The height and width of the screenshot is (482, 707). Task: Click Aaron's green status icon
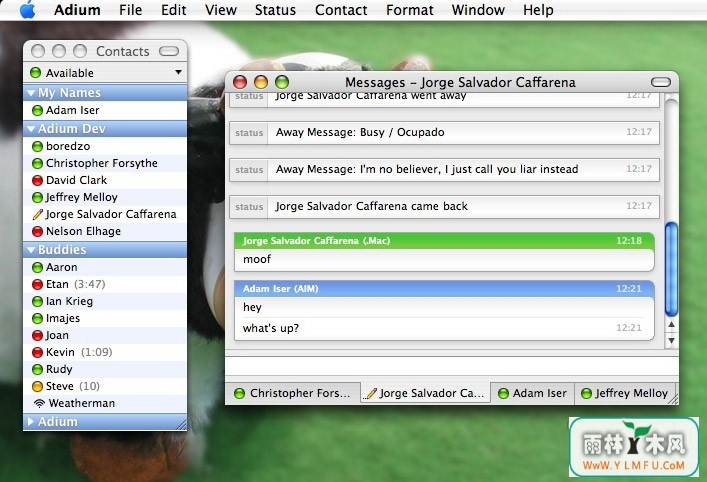(x=37, y=267)
